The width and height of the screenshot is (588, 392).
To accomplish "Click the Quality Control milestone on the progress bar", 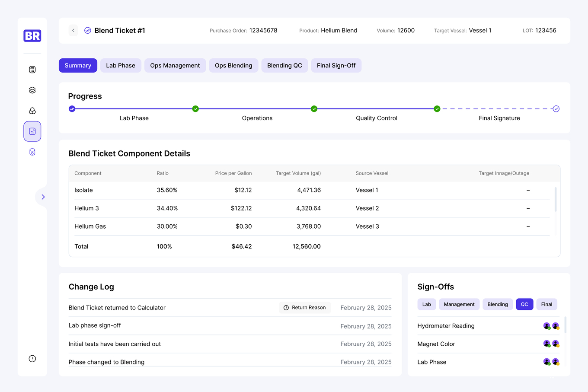I will pyautogui.click(x=437, y=109).
